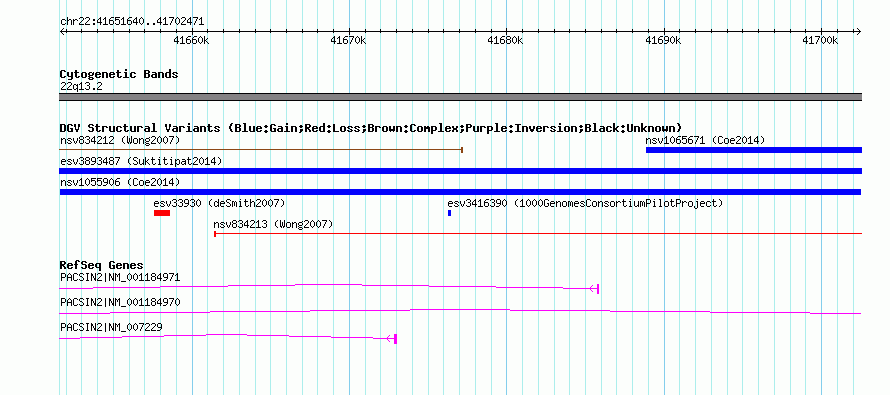Open the PACSIN2|NM_001184970 gene label

pyautogui.click(x=120, y=302)
